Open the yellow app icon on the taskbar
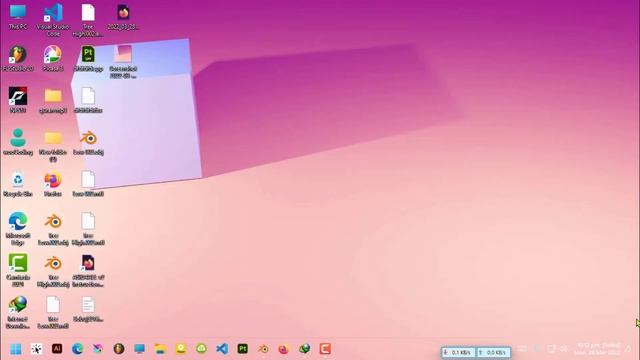Image resolution: width=640 pixels, height=360 pixels. [180, 349]
